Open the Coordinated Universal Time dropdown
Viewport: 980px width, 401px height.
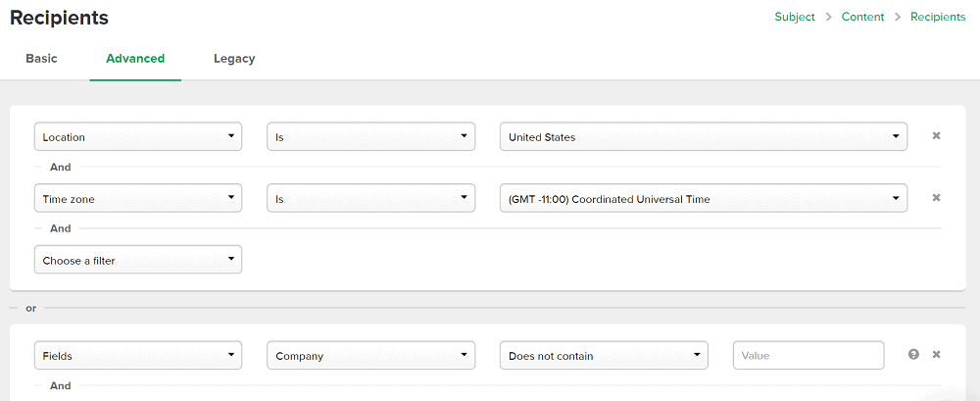(704, 198)
